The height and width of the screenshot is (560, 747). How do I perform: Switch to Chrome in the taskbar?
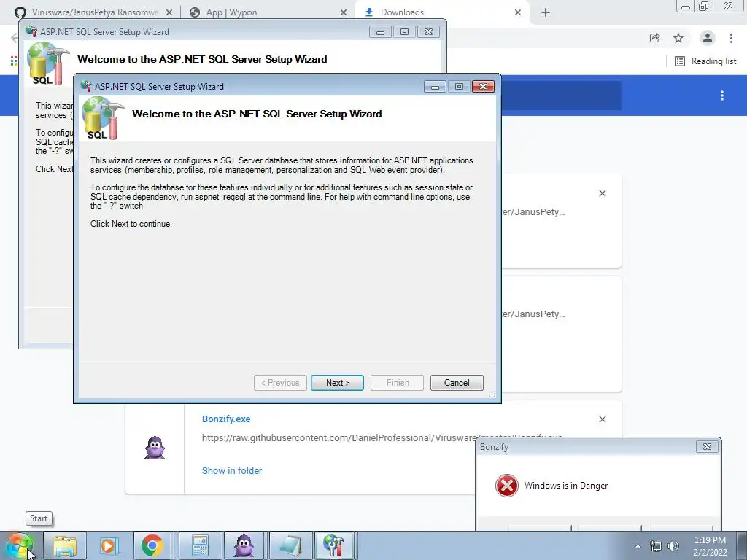click(152, 545)
